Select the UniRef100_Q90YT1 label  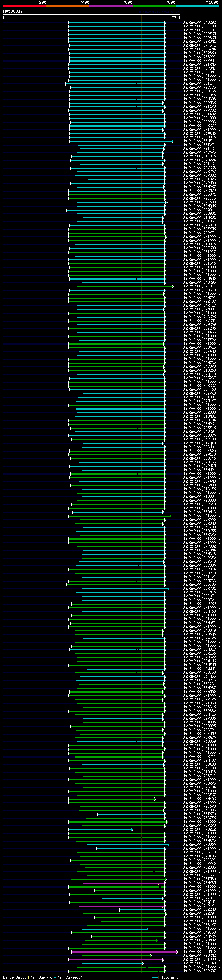[199, 233]
